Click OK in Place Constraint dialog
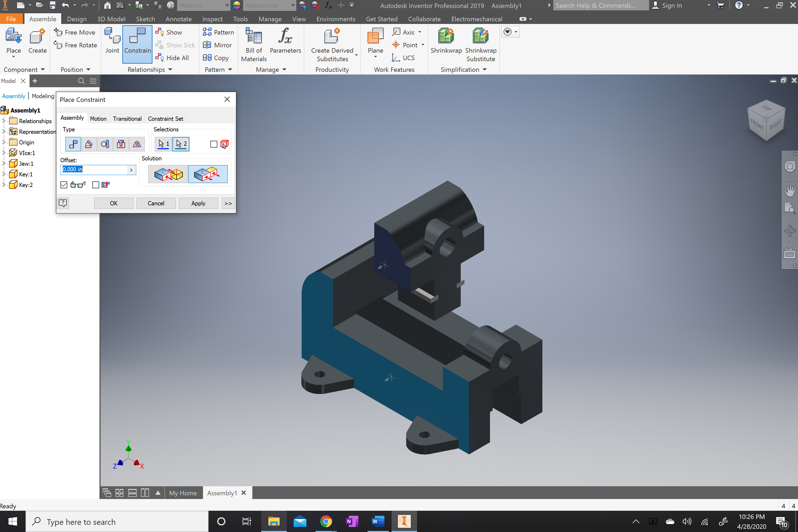Viewport: 798px width, 532px height. click(114, 203)
